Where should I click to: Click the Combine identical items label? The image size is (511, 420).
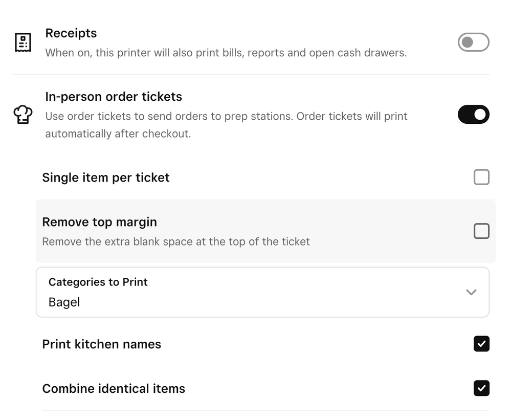[x=114, y=389]
